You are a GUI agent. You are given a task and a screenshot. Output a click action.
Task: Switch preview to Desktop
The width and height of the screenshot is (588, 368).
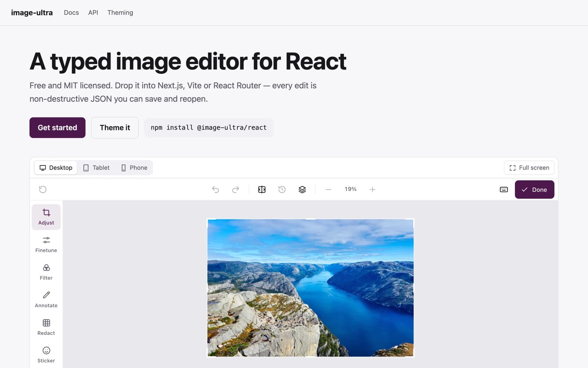(x=56, y=168)
